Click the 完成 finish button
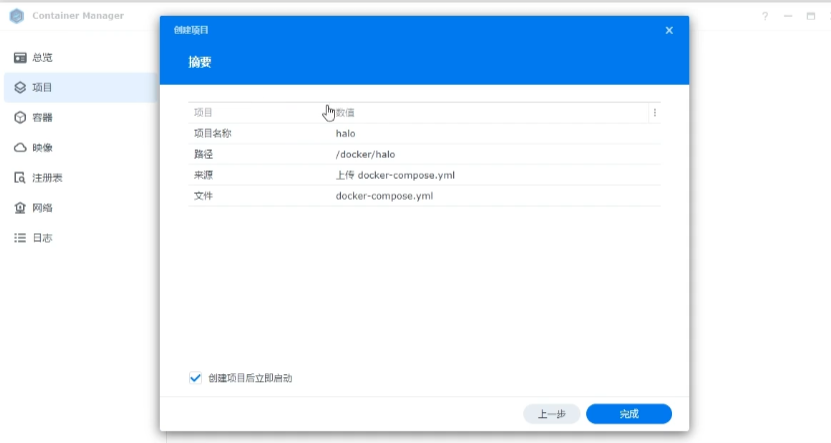 628,414
